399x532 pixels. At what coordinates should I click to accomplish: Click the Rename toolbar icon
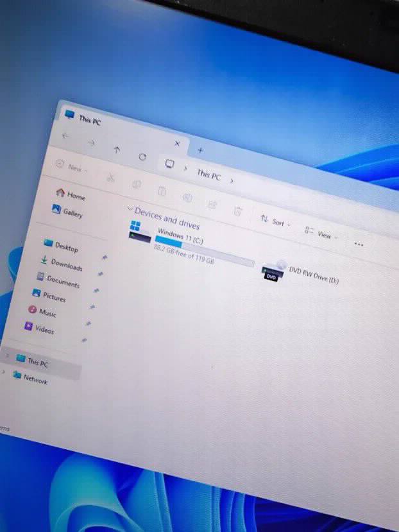pyautogui.click(x=187, y=198)
